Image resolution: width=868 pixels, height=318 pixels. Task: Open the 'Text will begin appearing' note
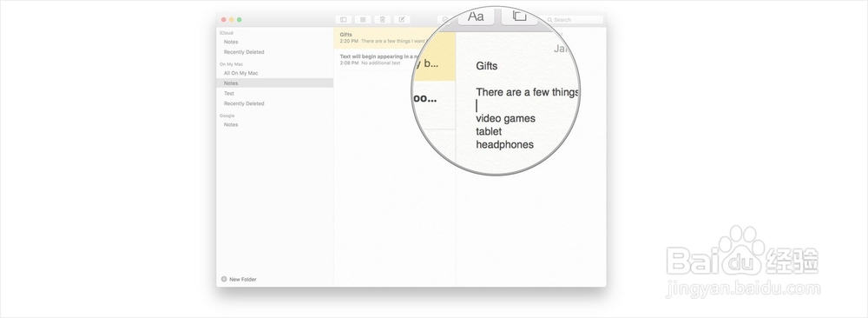[x=394, y=60]
